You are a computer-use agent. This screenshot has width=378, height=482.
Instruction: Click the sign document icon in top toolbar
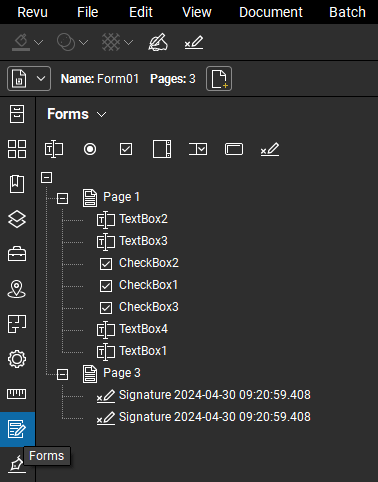[x=194, y=43]
